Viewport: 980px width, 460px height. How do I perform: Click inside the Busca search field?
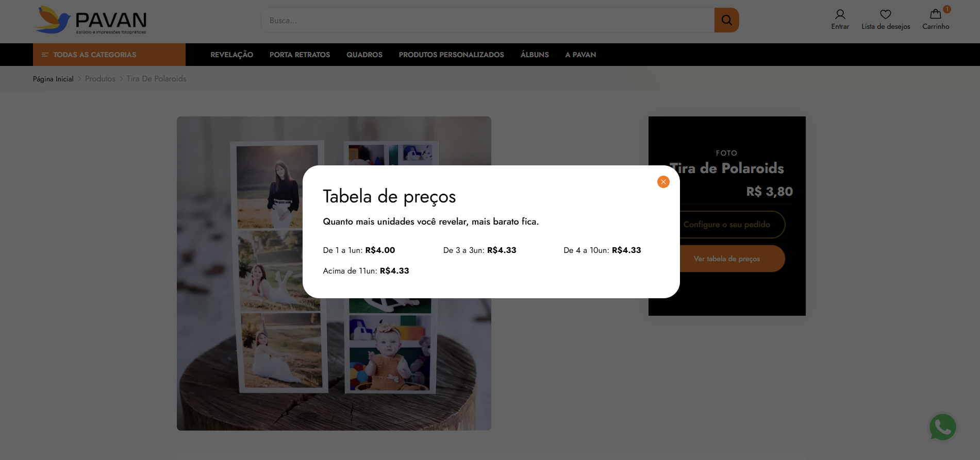(487, 21)
